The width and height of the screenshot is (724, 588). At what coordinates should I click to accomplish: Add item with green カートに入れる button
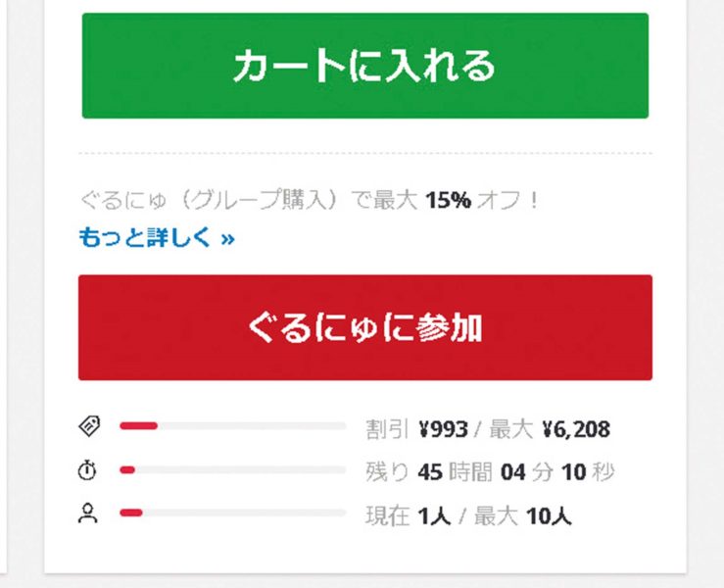click(x=365, y=66)
